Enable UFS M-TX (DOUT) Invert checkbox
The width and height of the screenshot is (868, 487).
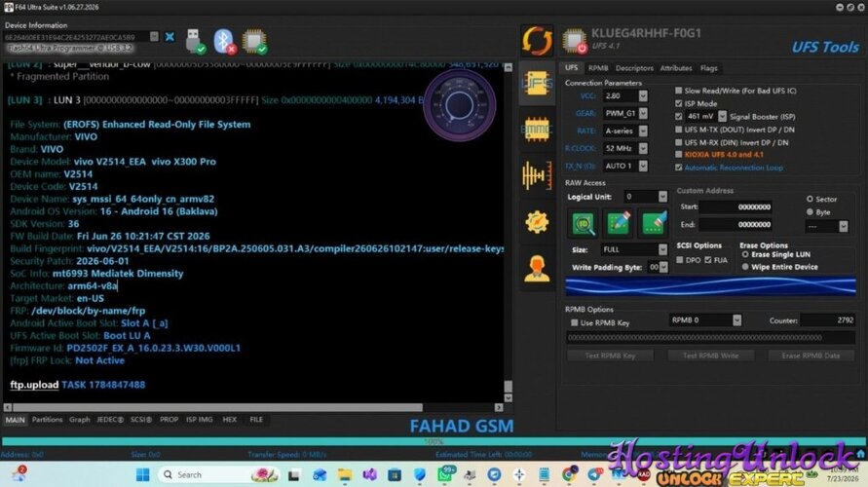[679, 129]
